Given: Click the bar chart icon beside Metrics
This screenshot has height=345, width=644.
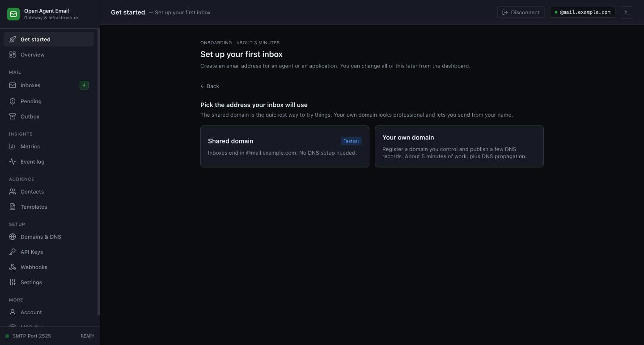Looking at the screenshot, I should 13,147.
